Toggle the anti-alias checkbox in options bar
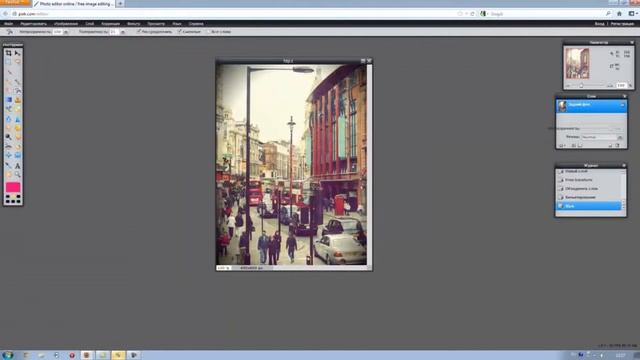The image size is (640, 360). tap(139, 31)
